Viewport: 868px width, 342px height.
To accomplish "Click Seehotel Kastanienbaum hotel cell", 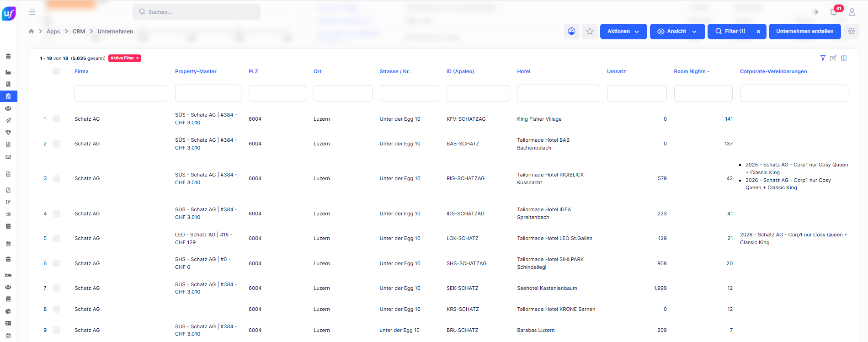I will click(547, 288).
